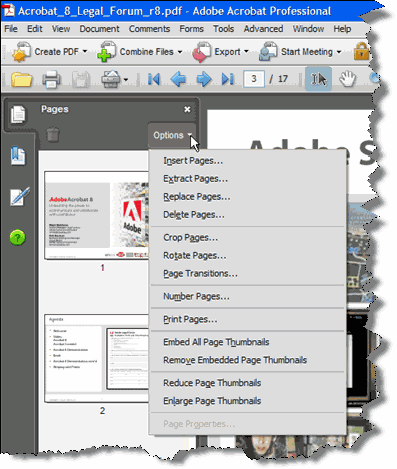The height and width of the screenshot is (469, 397).
Task: Click the Combine Files icon
Action: pos(106,52)
